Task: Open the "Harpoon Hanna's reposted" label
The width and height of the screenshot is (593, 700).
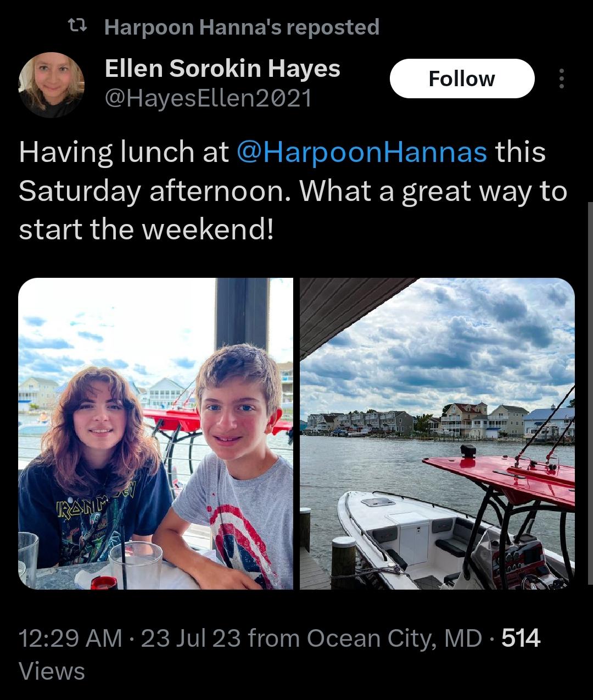Action: point(242,26)
